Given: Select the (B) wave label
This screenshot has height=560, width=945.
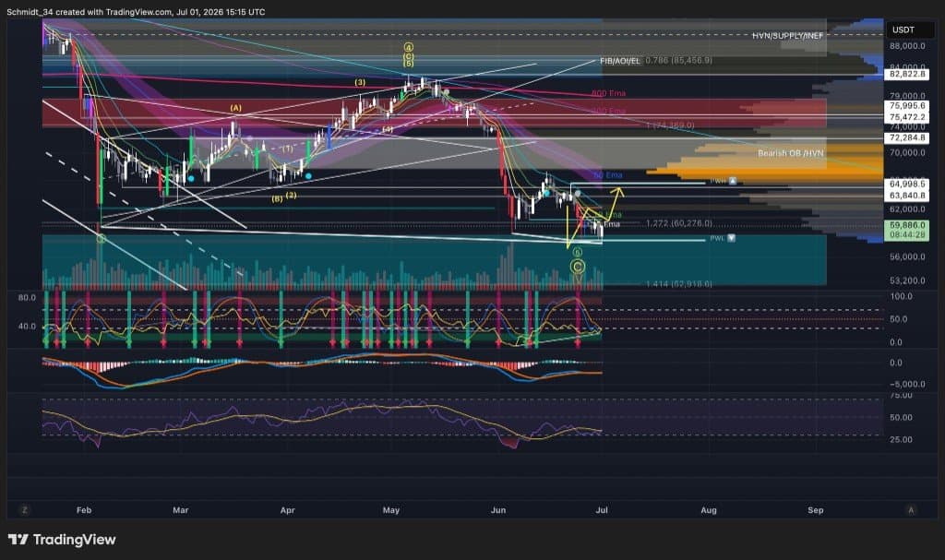Looking at the screenshot, I should tap(277, 198).
